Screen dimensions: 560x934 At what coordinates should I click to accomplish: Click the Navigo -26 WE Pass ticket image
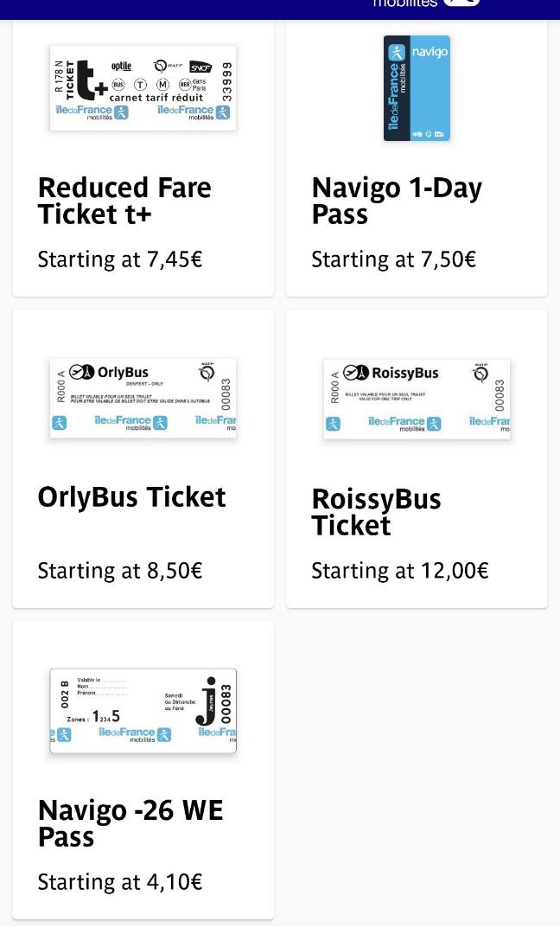coord(143,711)
